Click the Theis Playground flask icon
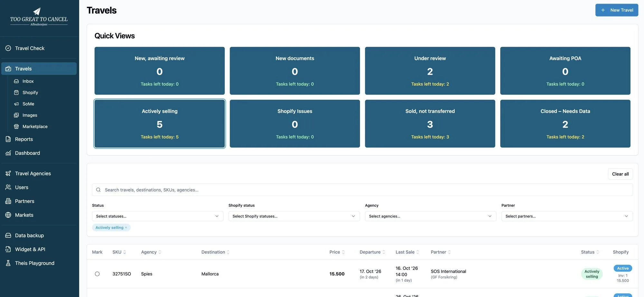644x297 pixels. coord(8,263)
